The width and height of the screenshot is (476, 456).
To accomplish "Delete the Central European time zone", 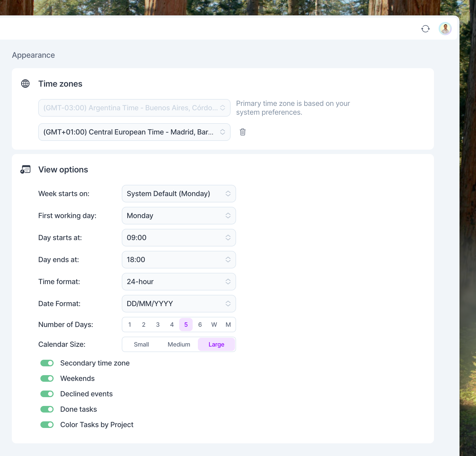I will pyautogui.click(x=243, y=132).
